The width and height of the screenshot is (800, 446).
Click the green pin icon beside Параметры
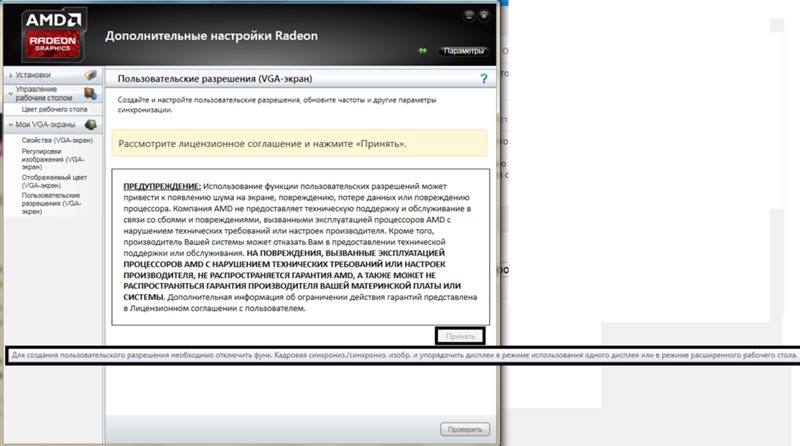click(x=422, y=51)
